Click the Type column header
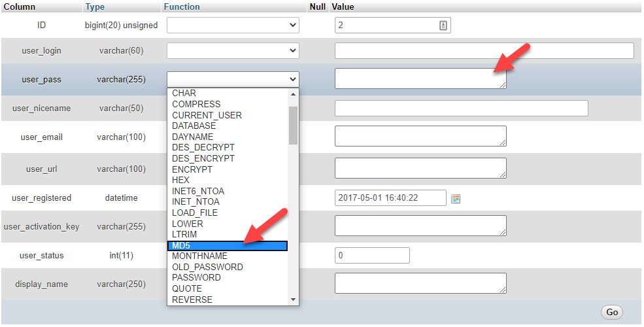Viewport: 644px width, 327px height. tap(95, 7)
